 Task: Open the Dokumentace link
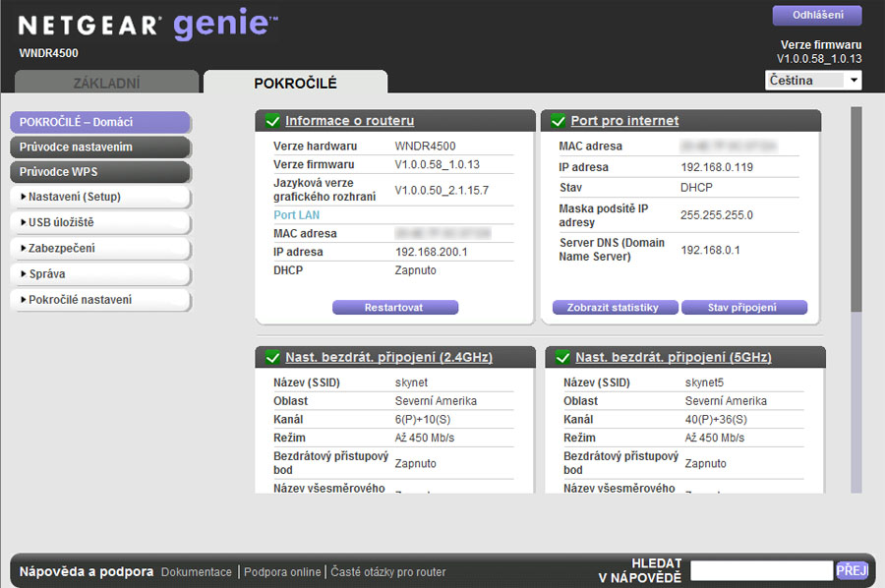click(197, 572)
